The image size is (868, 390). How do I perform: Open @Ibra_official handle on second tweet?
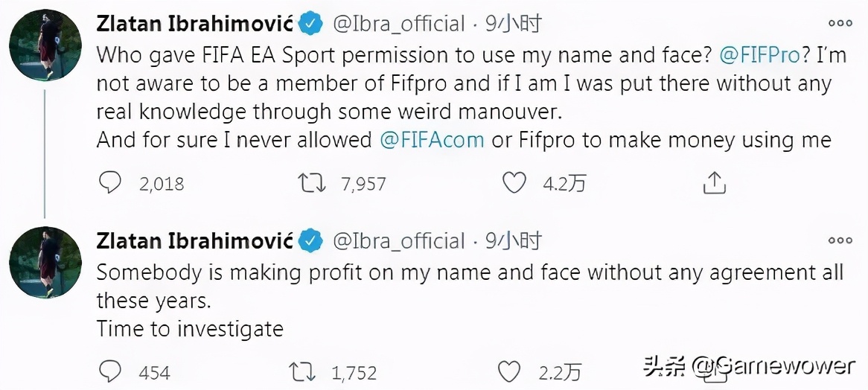[398, 241]
